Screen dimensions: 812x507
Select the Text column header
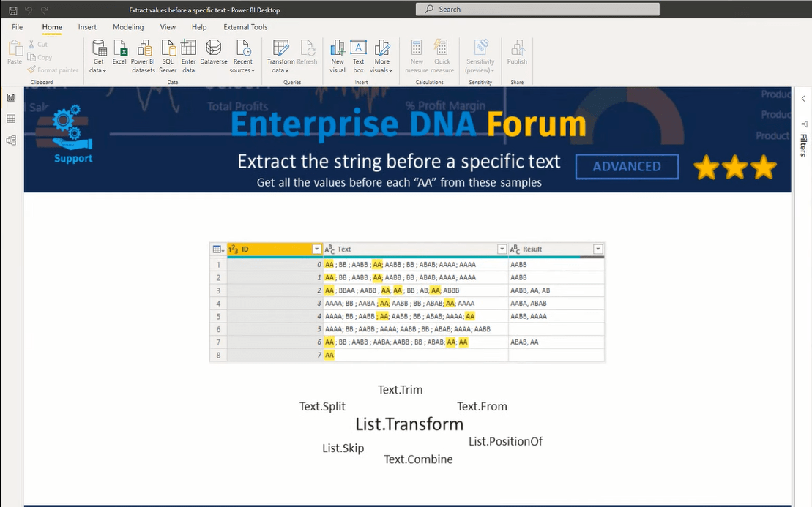pyautogui.click(x=415, y=249)
